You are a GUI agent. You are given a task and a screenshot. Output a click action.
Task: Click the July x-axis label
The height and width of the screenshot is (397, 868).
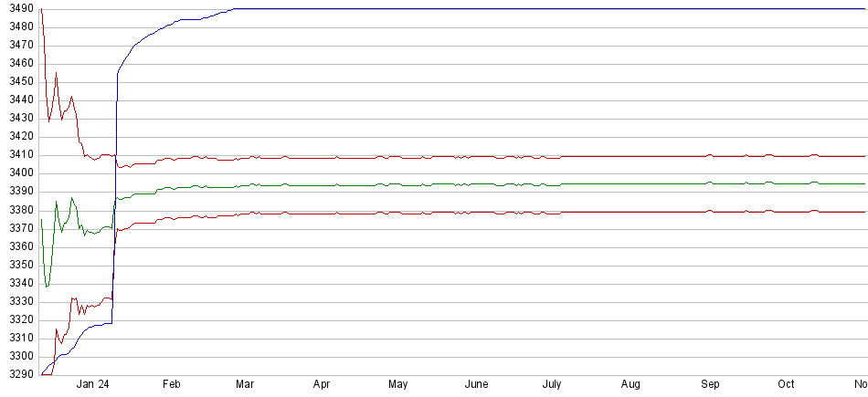point(551,385)
